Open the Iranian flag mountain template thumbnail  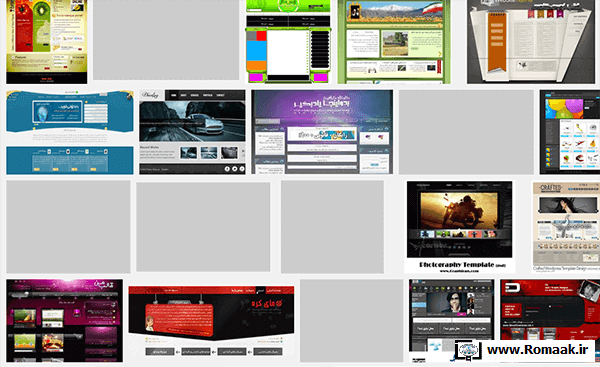(394, 42)
